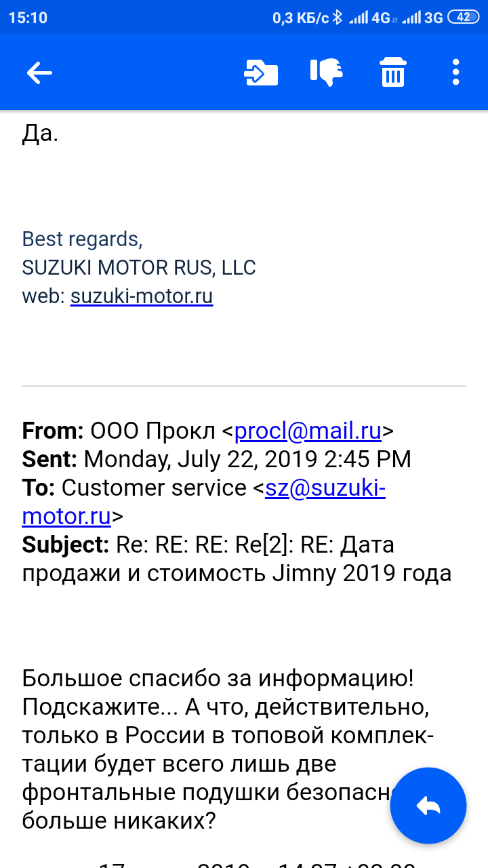Tap the 4G signal strength indicator
This screenshot has height=868, width=488.
[x=369, y=18]
